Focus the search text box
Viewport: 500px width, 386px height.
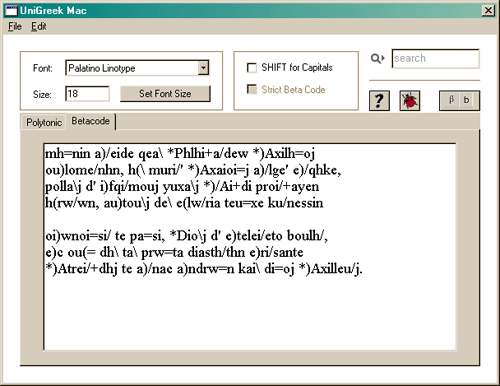coord(436,59)
